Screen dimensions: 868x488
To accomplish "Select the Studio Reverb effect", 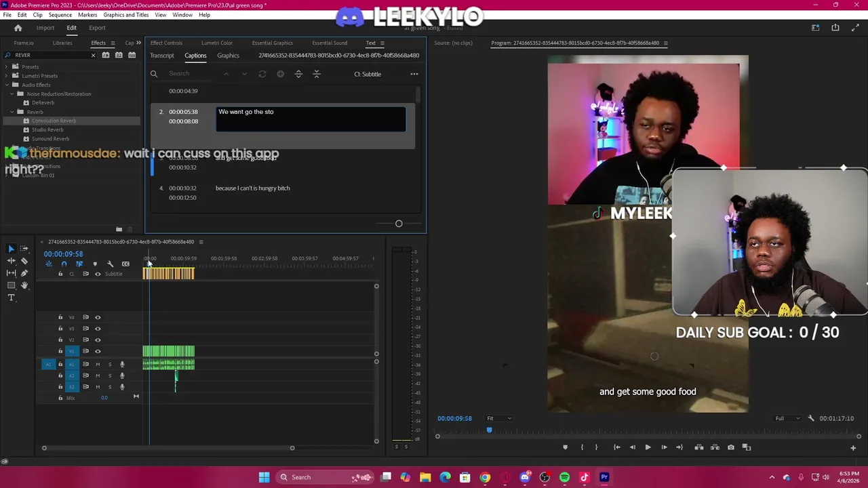I will tap(47, 129).
